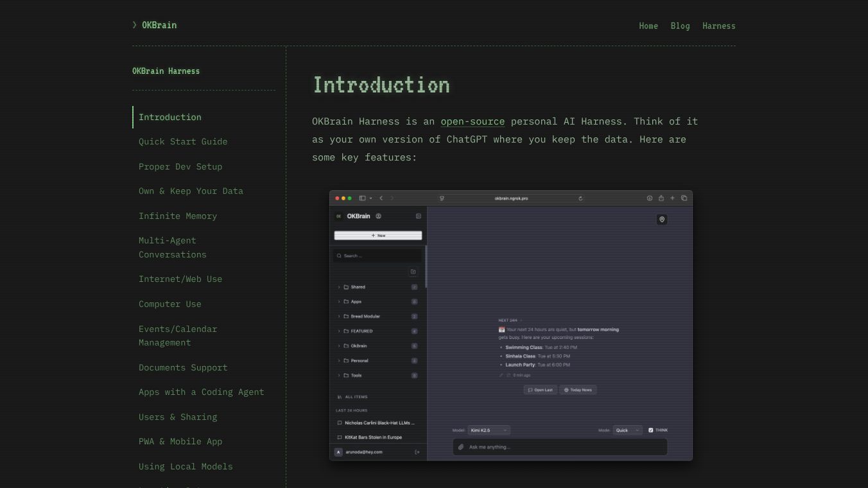The width and height of the screenshot is (868, 488).
Task: Select Introduction in the docs sidebar
Action: [x=170, y=117]
